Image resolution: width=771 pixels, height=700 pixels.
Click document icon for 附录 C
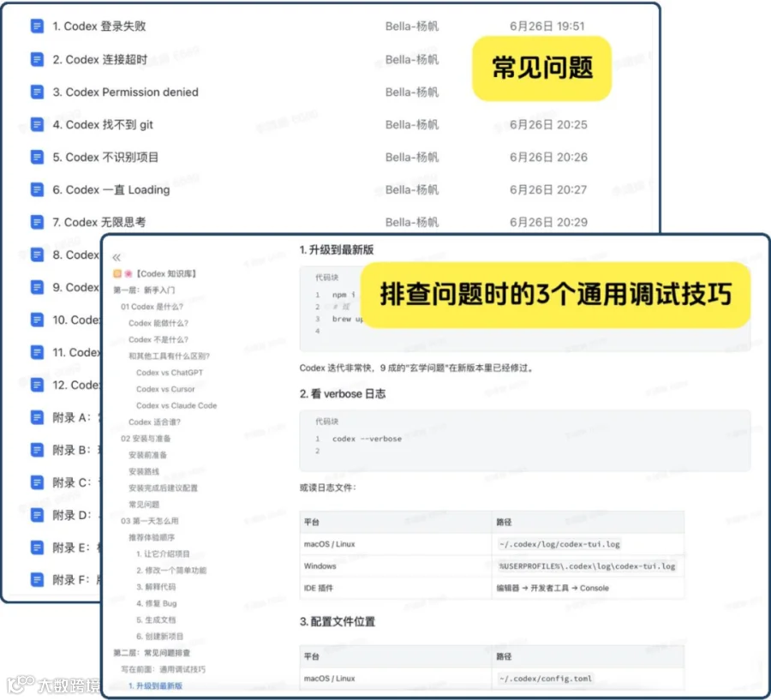[37, 482]
